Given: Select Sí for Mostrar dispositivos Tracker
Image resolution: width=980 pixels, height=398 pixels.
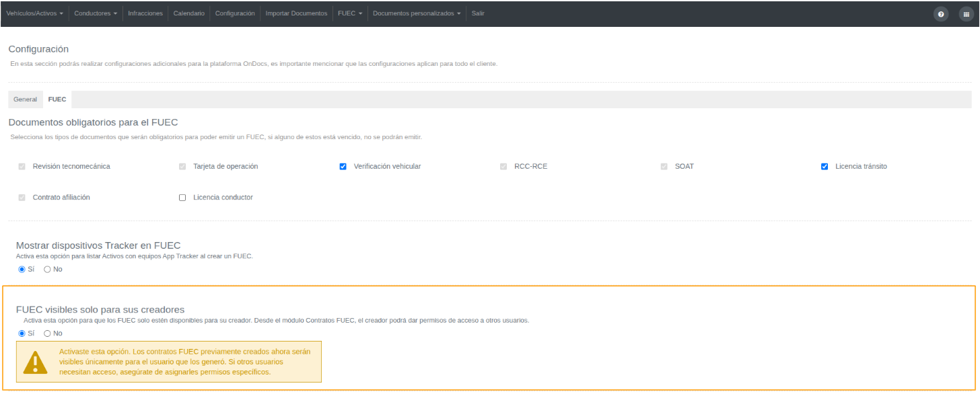Looking at the screenshot, I should tap(22, 270).
